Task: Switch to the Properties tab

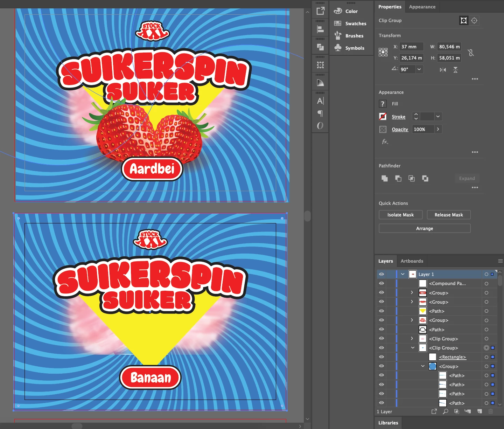Action: (390, 7)
